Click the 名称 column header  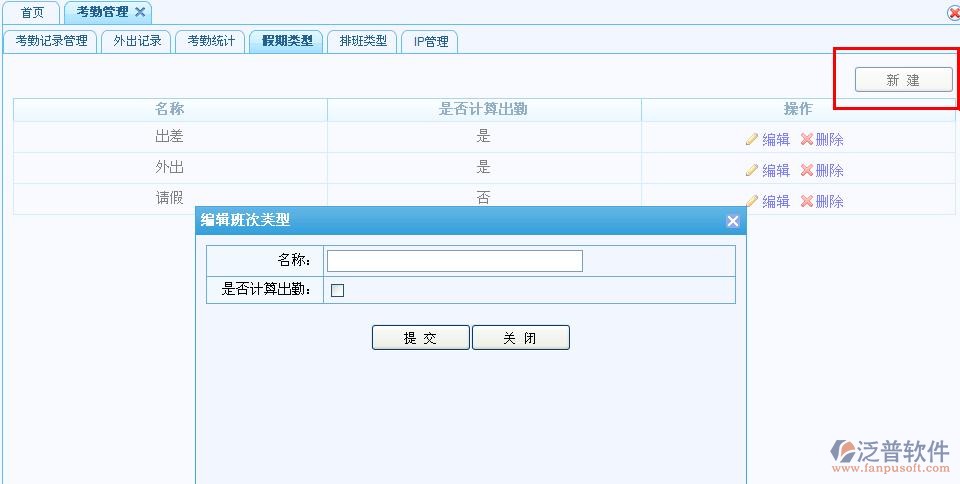(170, 110)
